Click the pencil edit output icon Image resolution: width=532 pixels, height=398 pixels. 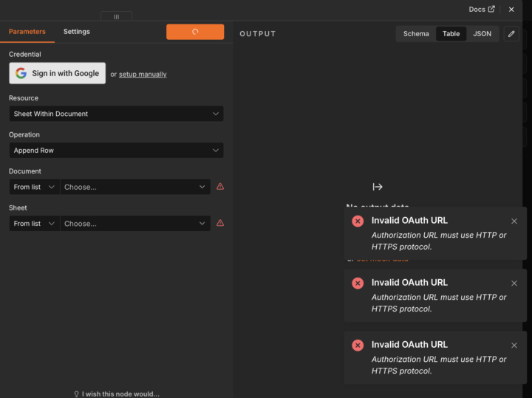511,33
